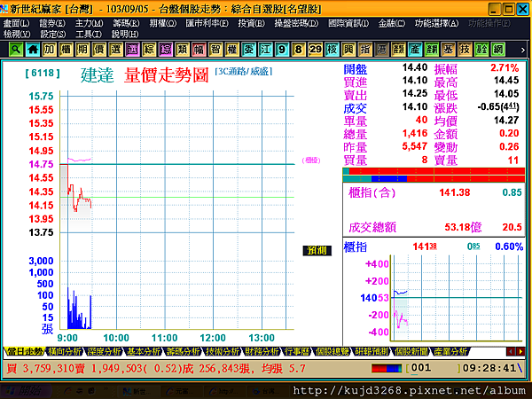Select the 基 fundamentals toolbar icon
This screenshot has width=532, height=399.
(x=448, y=50)
